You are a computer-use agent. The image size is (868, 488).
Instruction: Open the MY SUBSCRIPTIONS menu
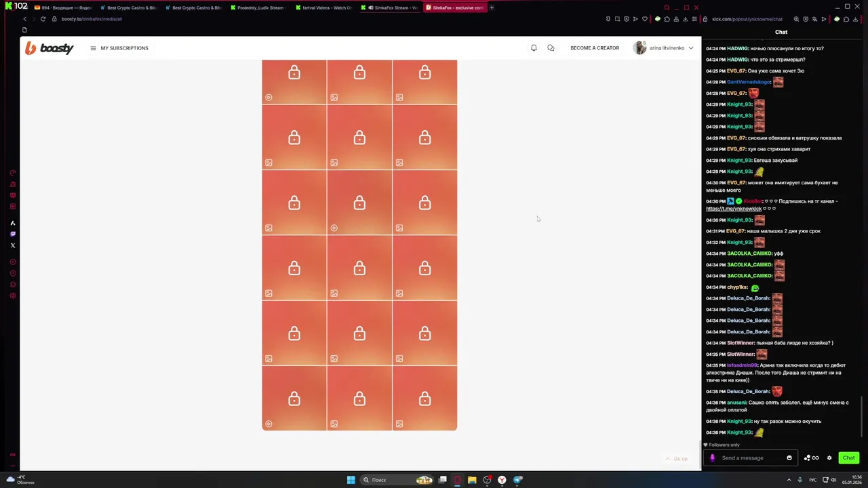coord(119,48)
